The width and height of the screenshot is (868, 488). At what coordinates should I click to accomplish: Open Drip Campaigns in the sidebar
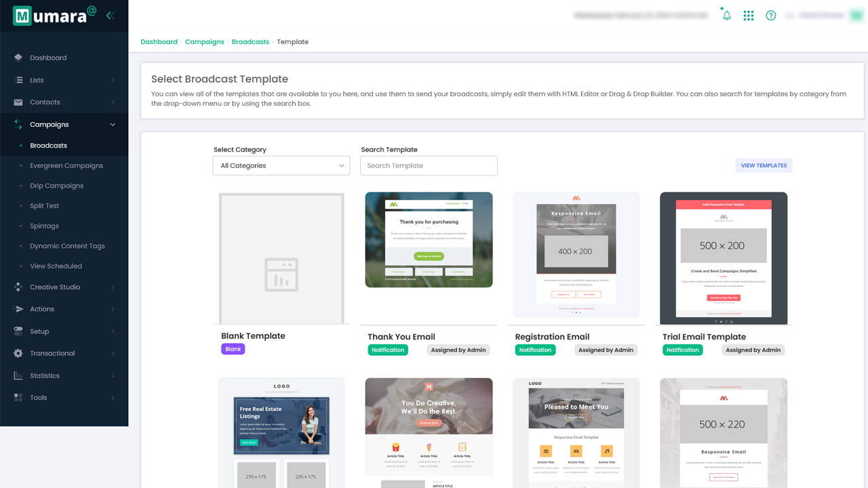(56, 186)
